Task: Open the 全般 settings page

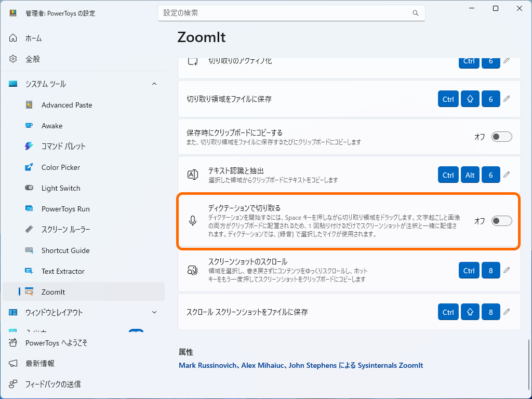Action: [84, 59]
